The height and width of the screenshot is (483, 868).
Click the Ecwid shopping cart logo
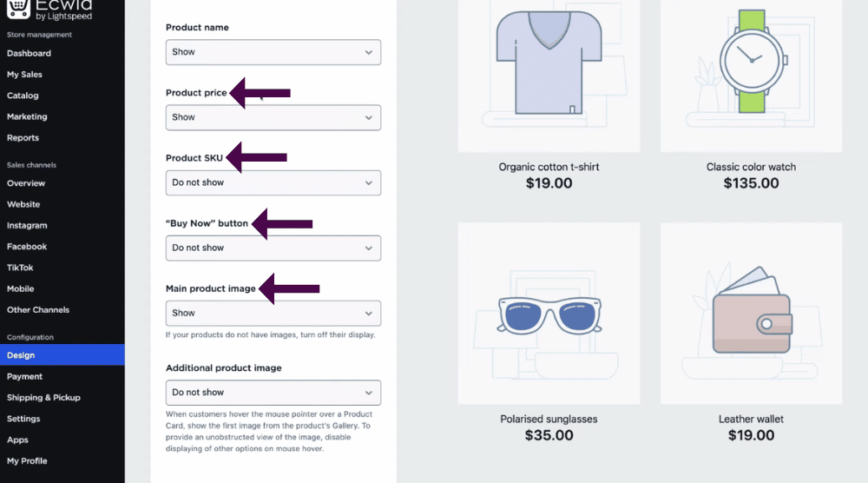[18, 9]
